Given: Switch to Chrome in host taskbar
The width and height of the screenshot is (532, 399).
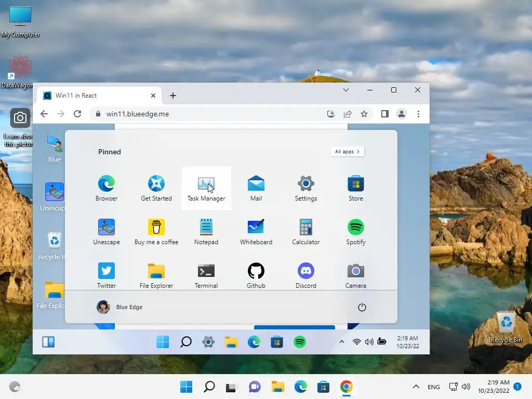Looking at the screenshot, I should point(346,387).
